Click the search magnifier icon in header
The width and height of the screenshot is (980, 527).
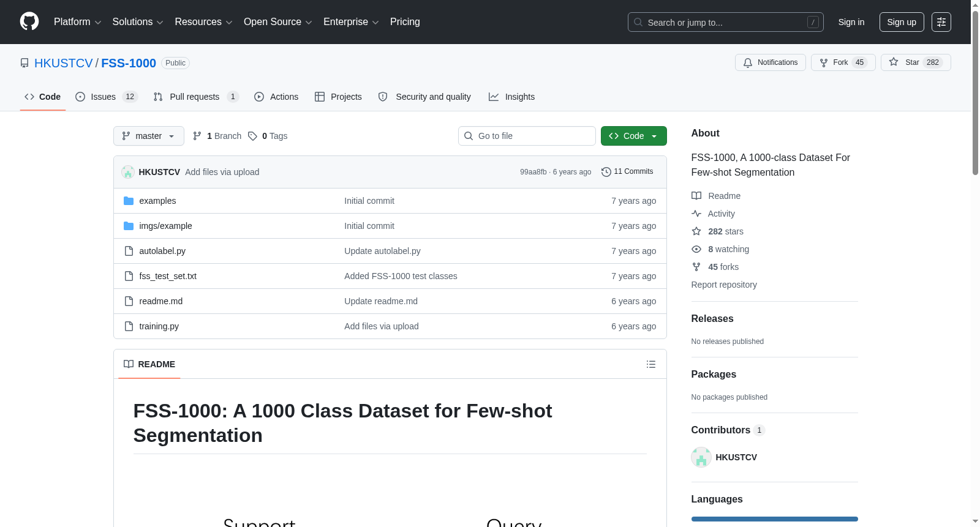coord(638,22)
